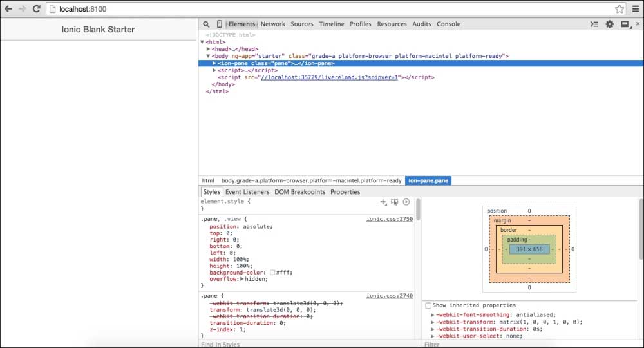Toggle device mode mobile icon
Viewport: 644px width, 348px height.
coord(219,24)
